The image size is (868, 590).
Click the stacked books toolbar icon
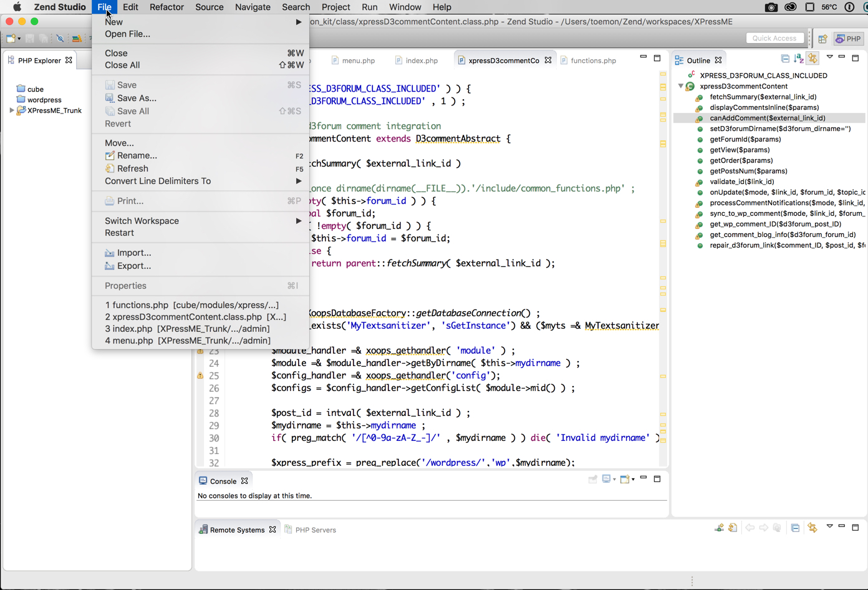(x=77, y=39)
